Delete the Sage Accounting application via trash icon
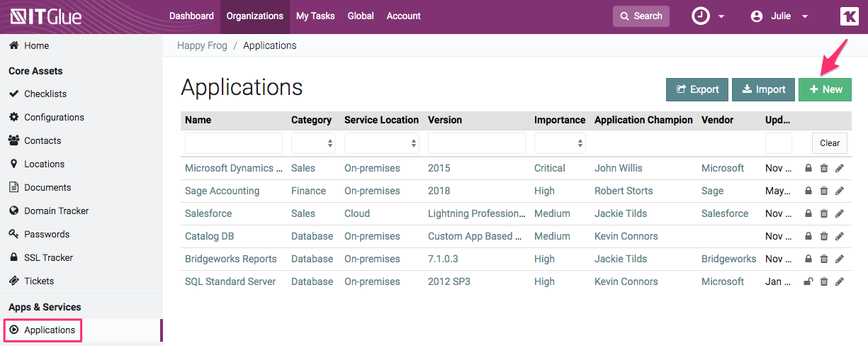This screenshot has width=868, height=346. [823, 191]
